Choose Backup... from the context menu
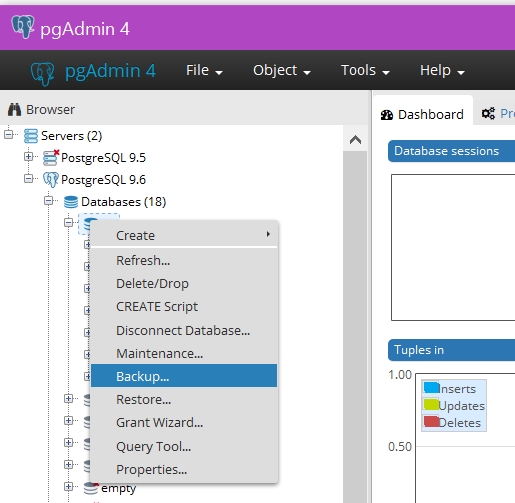The height and width of the screenshot is (503, 515). [x=184, y=376]
